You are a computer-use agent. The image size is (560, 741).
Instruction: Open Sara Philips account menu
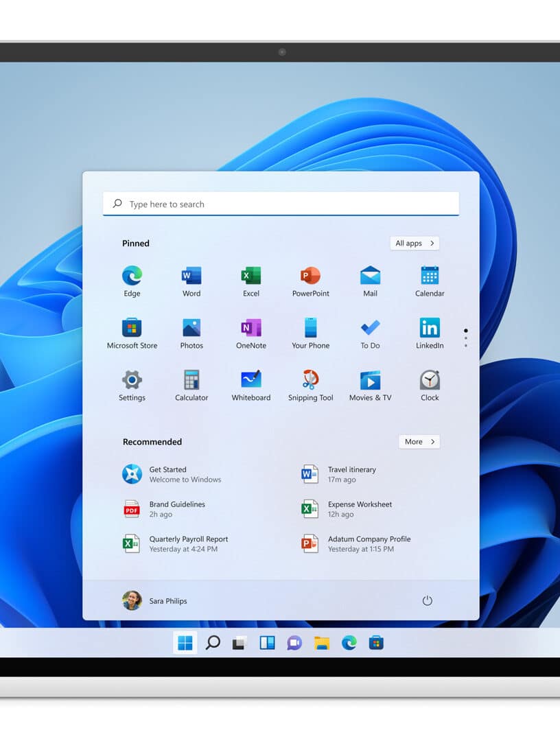[x=155, y=600]
